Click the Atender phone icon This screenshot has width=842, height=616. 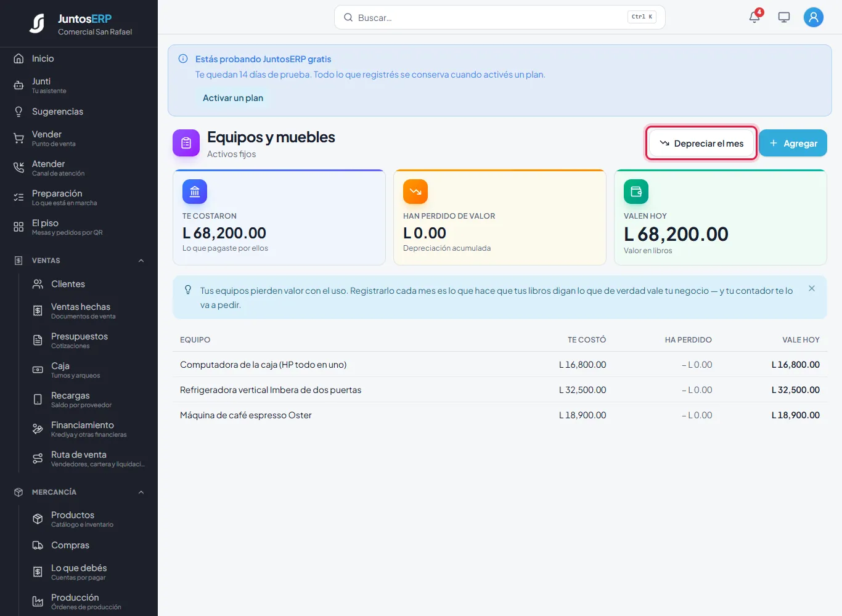(x=18, y=168)
